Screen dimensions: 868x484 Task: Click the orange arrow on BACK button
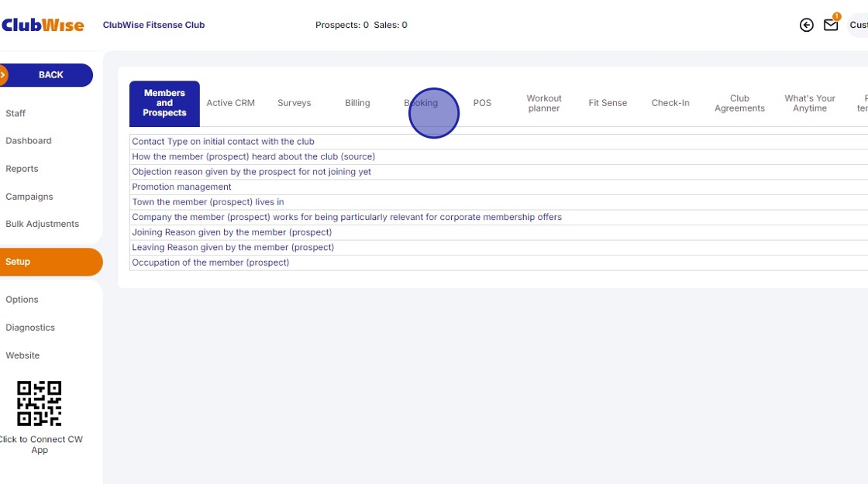(x=3, y=75)
